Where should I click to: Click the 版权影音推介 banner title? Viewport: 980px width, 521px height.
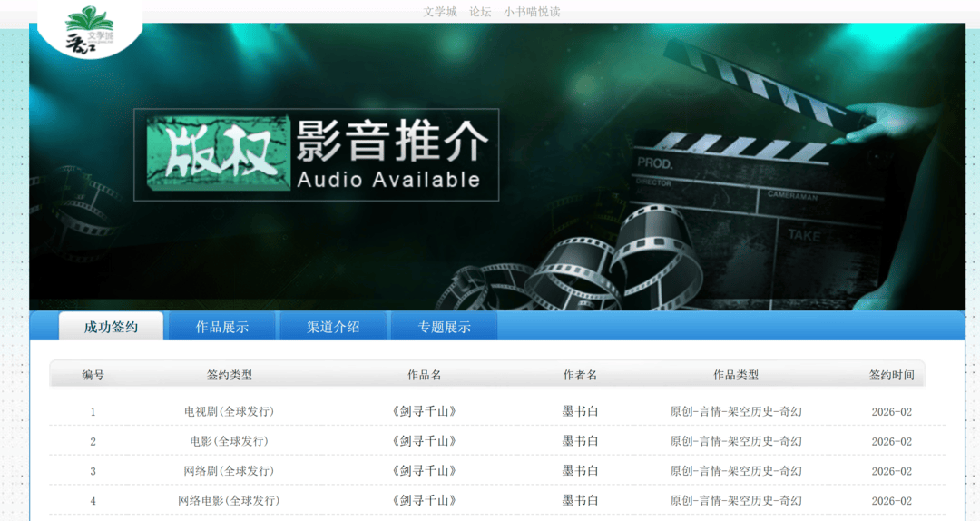317,154
